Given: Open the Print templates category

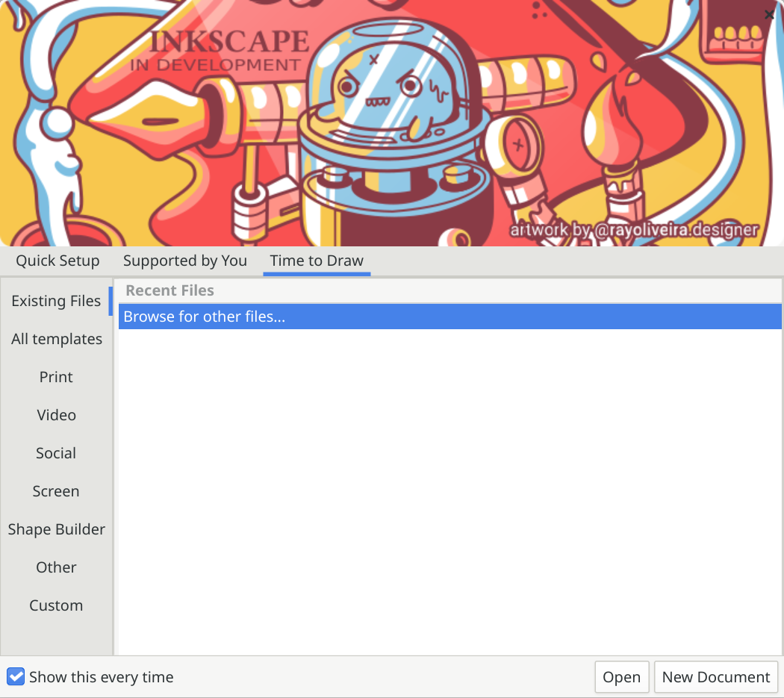Looking at the screenshot, I should 56,377.
